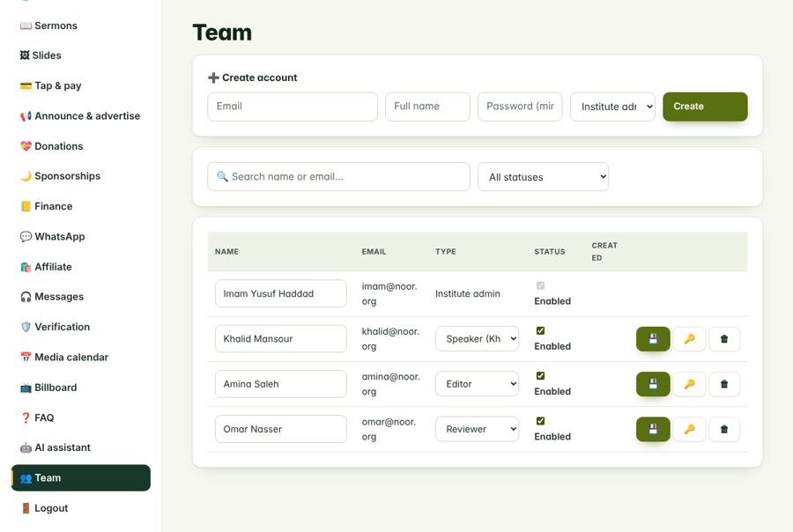The width and height of the screenshot is (793, 532).
Task: Go to Verification page
Action: 81,327
